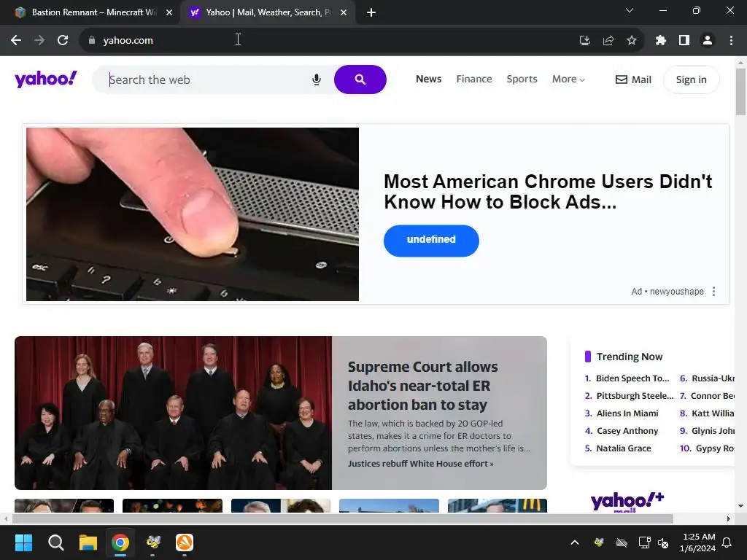Open the clock showing 1:25 AM
Screen dimensions: 747x560
(x=698, y=542)
